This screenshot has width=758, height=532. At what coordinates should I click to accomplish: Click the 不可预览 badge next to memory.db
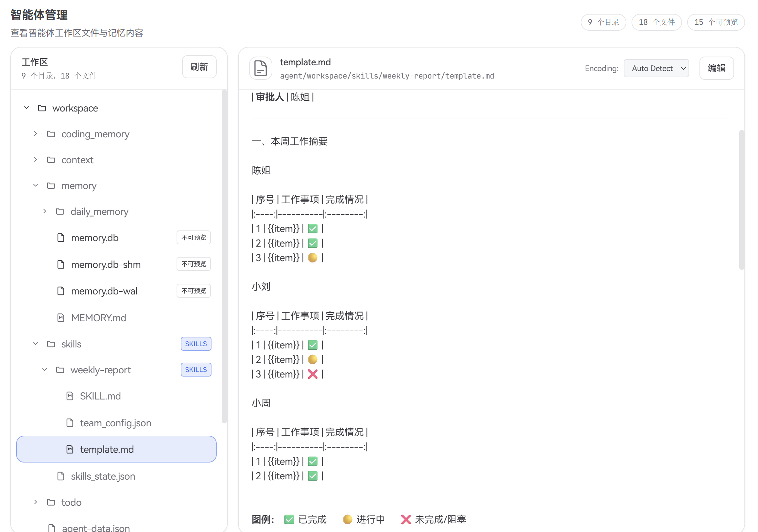tap(194, 237)
